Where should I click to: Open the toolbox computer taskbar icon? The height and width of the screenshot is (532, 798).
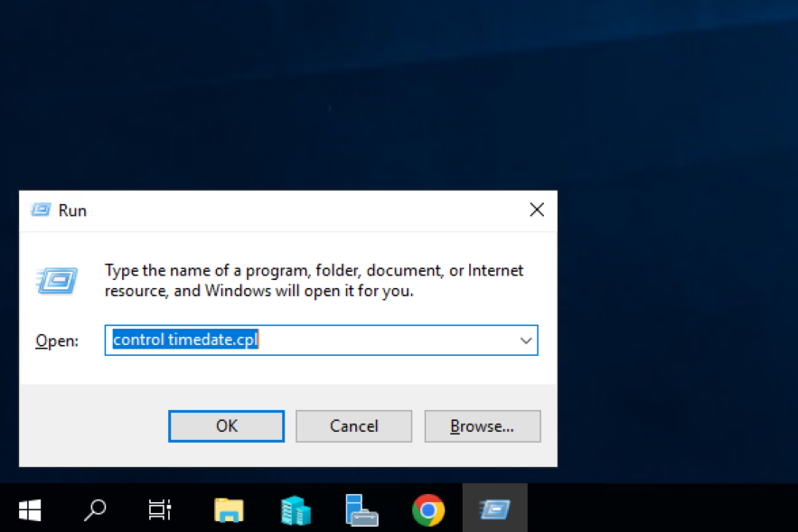click(x=361, y=509)
